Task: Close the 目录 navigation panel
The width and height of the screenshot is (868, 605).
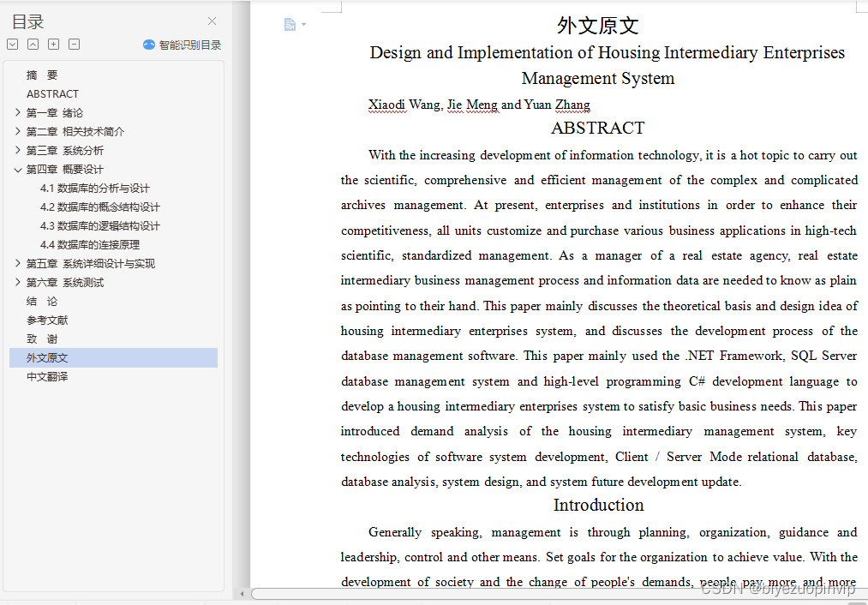Action: pyautogui.click(x=212, y=21)
